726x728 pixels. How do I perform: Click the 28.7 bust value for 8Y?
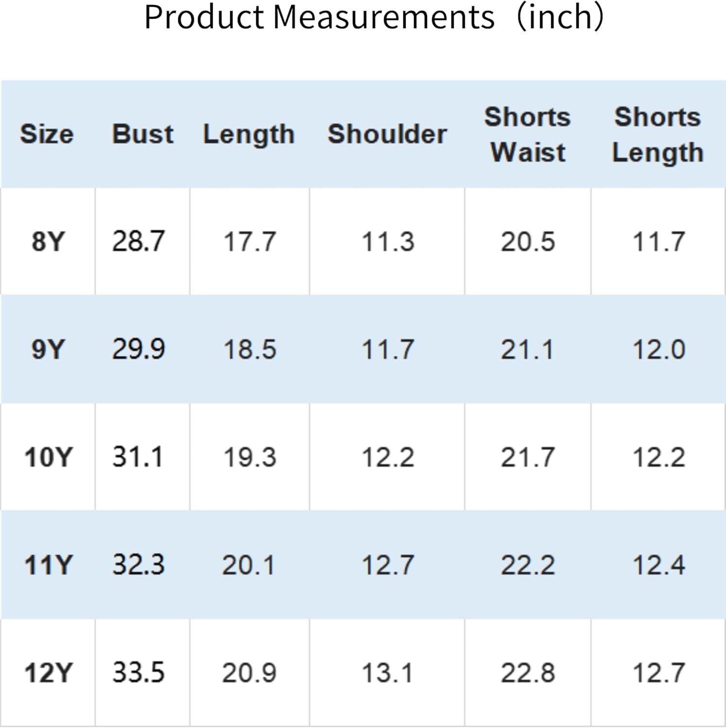point(139,241)
